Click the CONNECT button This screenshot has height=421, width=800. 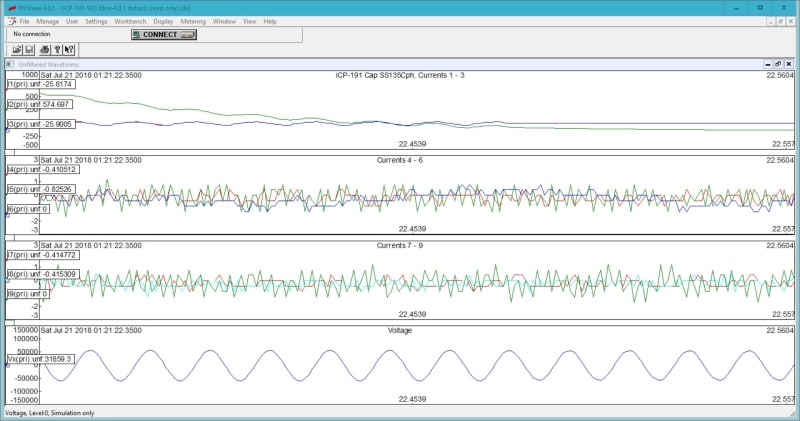164,35
